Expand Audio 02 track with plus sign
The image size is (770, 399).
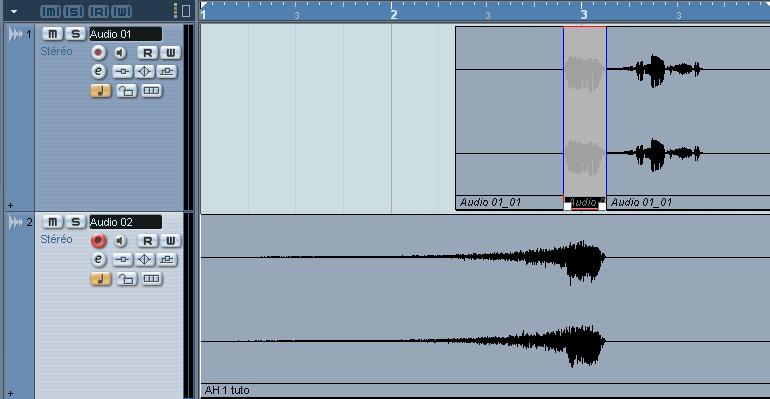click(x=11, y=393)
